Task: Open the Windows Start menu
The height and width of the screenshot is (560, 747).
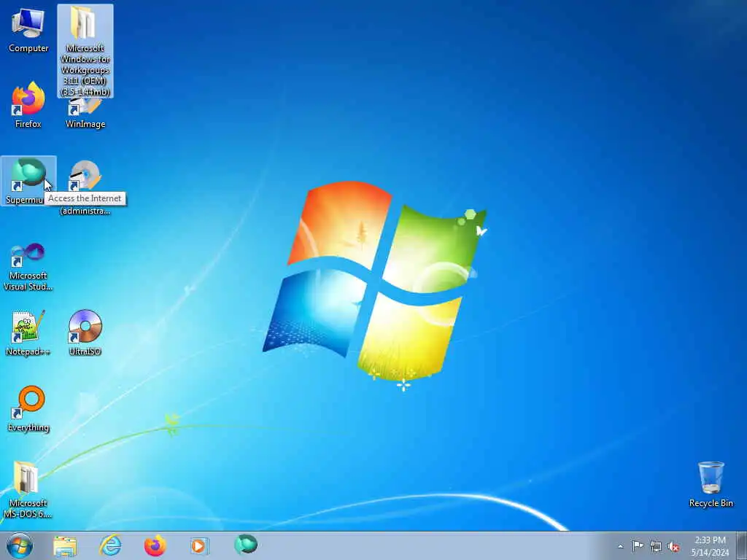Action: pos(20,545)
